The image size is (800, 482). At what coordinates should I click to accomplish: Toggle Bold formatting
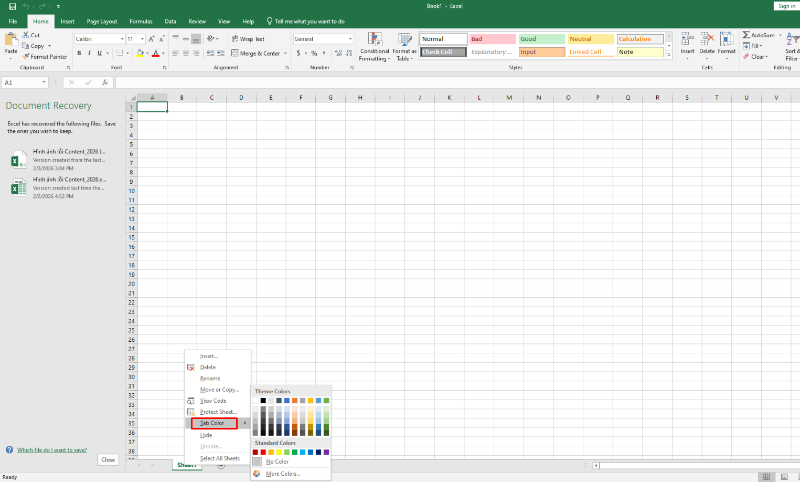(x=79, y=53)
